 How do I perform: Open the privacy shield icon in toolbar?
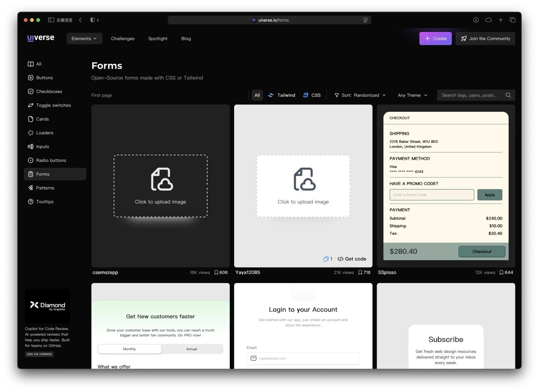click(93, 20)
